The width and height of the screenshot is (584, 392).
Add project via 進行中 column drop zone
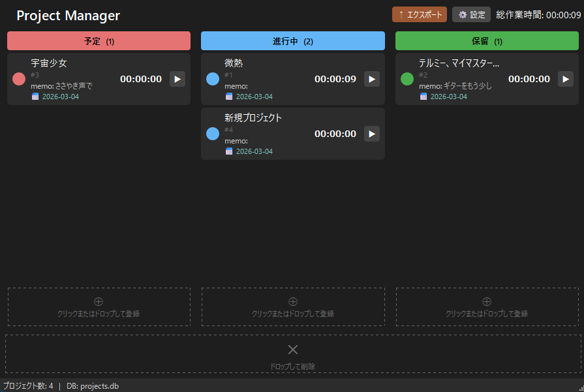click(x=293, y=307)
